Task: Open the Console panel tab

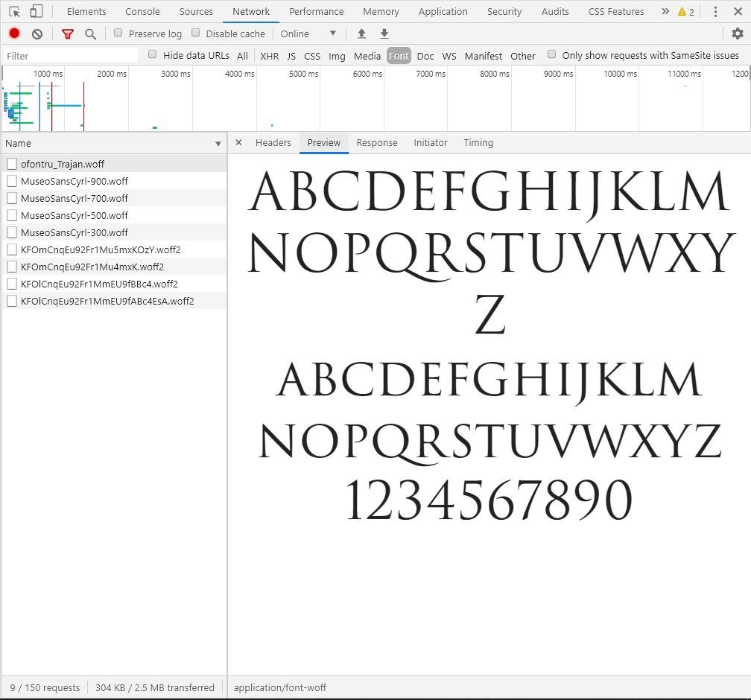Action: [142, 11]
